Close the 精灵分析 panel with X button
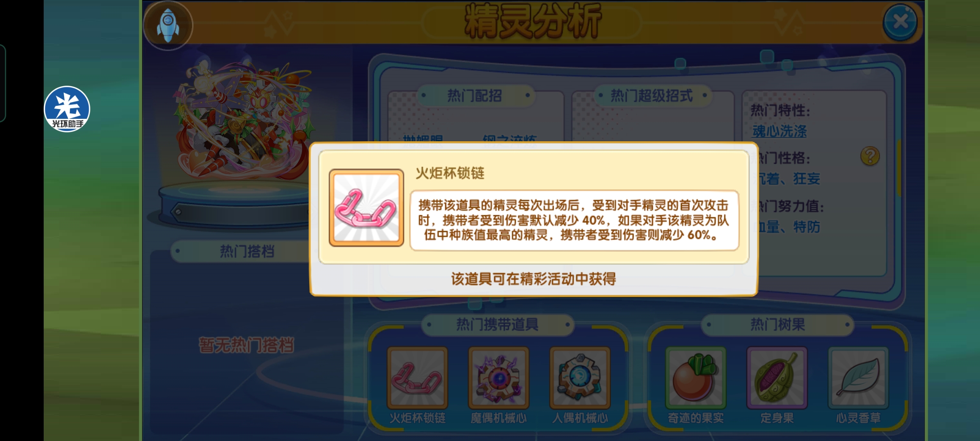 point(900,22)
